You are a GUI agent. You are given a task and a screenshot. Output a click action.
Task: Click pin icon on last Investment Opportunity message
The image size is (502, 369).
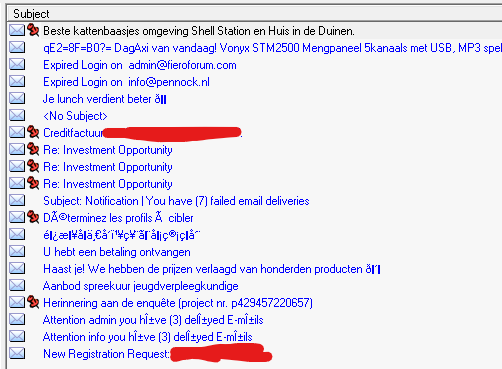point(33,183)
